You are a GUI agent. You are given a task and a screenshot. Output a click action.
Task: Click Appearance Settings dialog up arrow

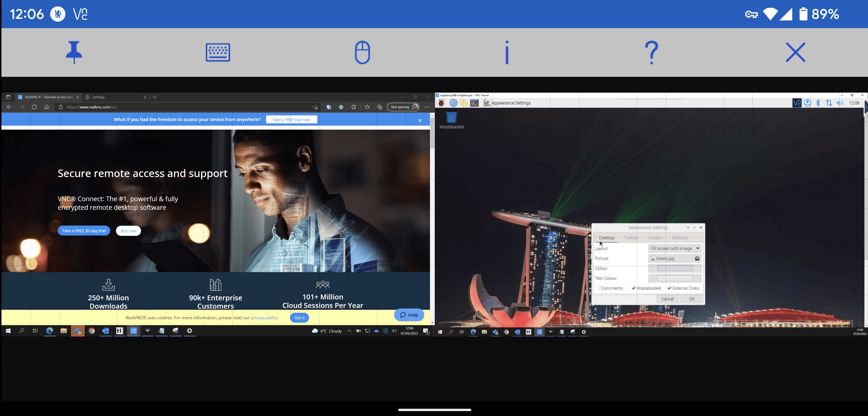(x=694, y=228)
